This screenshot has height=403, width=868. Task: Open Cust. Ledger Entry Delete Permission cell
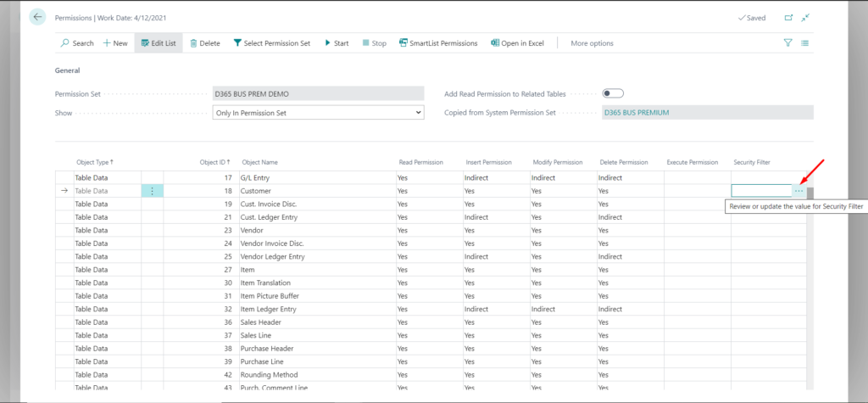[x=630, y=217]
